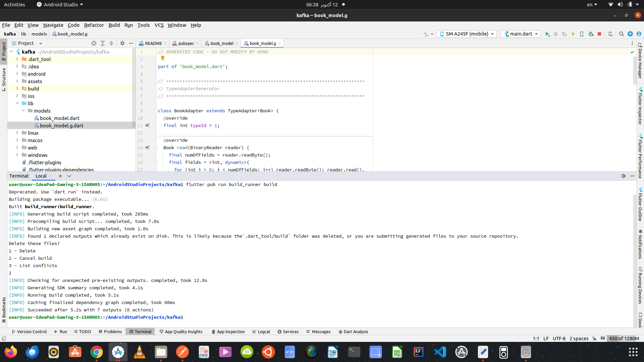Toggle the Structure tool window side tab
644x362 pixels.
[4, 80]
